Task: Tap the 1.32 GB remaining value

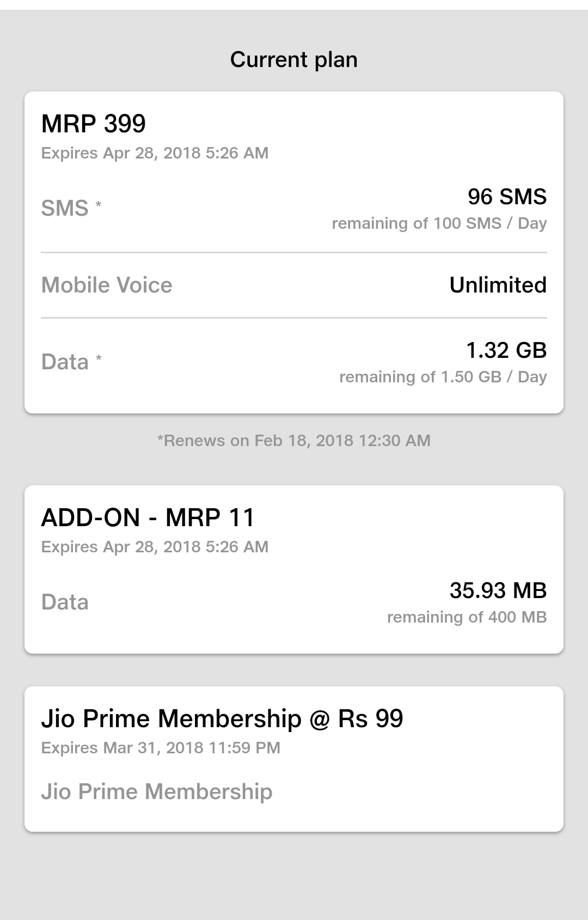Action: 506,350
